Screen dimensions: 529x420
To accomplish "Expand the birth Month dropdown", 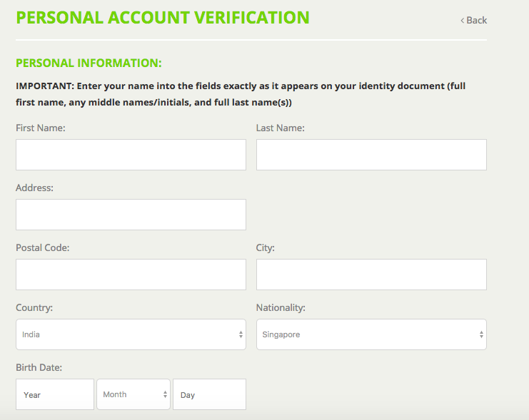I will pyautogui.click(x=133, y=394).
